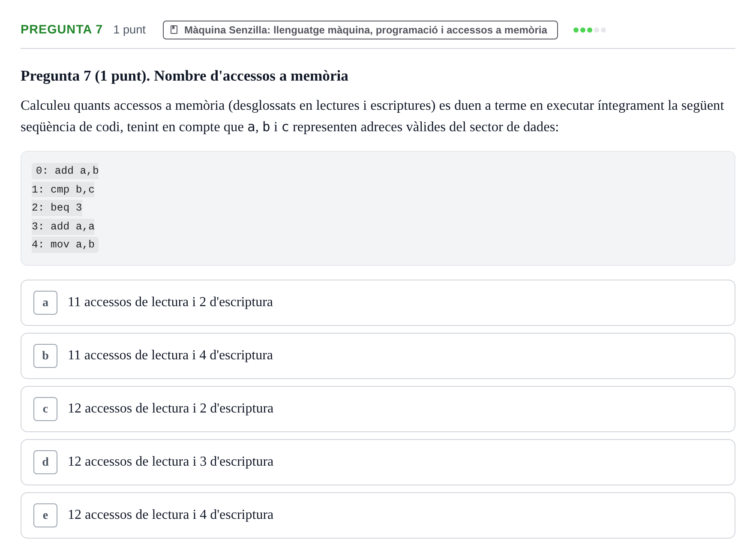Click code line '2: beq 3'
The width and height of the screenshot is (756, 560).
57,208
